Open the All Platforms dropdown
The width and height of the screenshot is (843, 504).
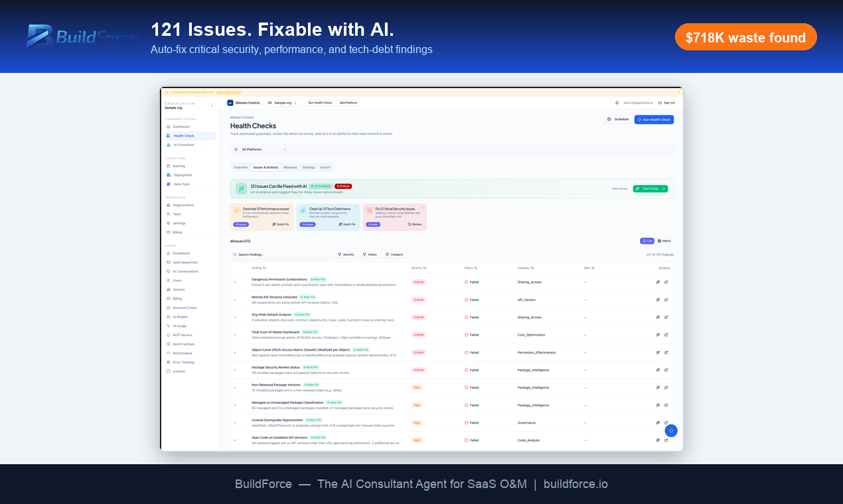pyautogui.click(x=261, y=149)
